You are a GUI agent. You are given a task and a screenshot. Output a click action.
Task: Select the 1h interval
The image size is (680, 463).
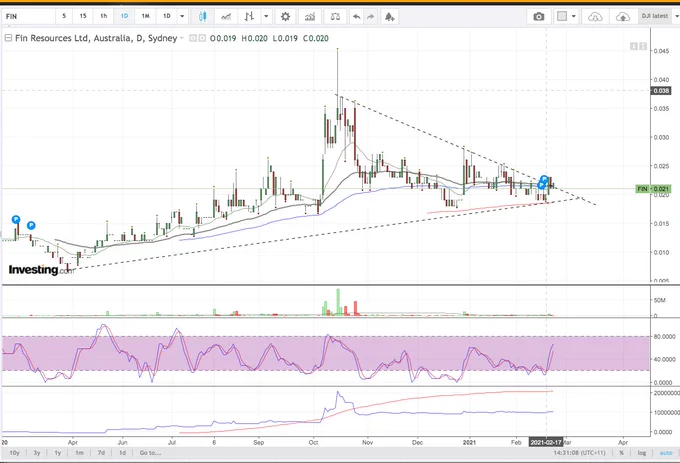point(104,16)
